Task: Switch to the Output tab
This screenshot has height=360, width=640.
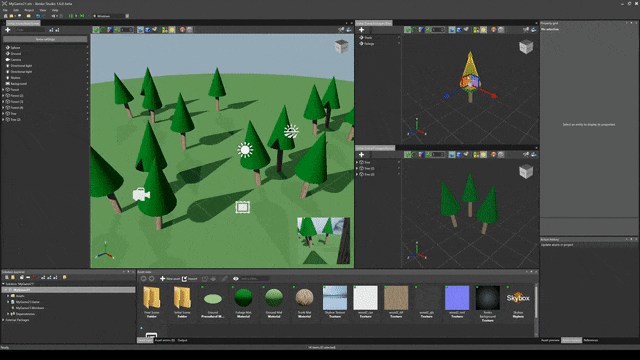Action: (182, 340)
